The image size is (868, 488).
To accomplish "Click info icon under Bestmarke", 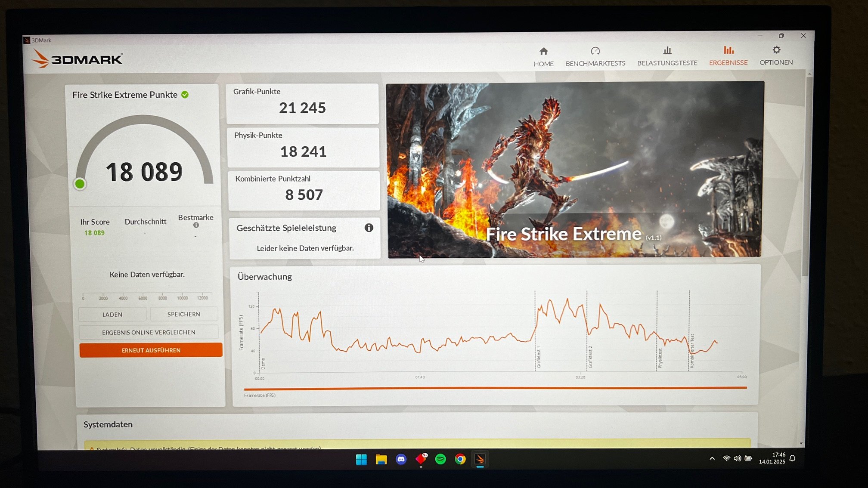I will coord(196,225).
